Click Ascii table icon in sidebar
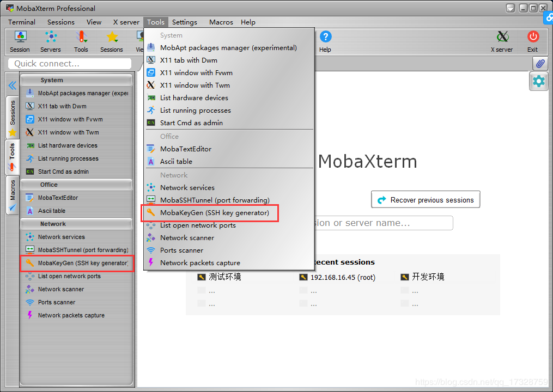This screenshot has width=553, height=392. [30, 211]
